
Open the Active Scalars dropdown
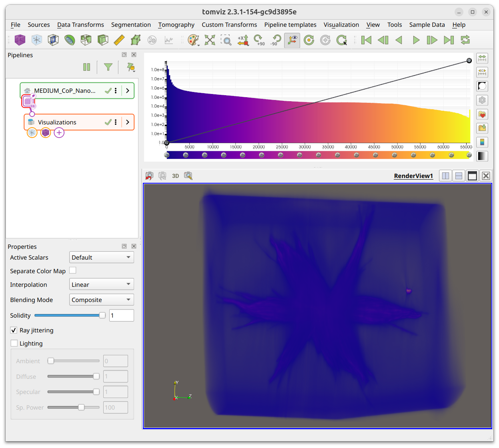(102, 257)
